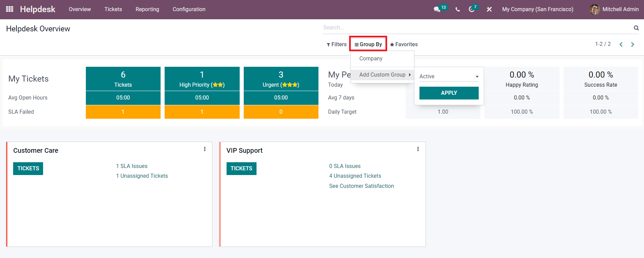Click the search magnifier icon
Image resolution: width=644 pixels, height=258 pixels.
click(x=636, y=28)
